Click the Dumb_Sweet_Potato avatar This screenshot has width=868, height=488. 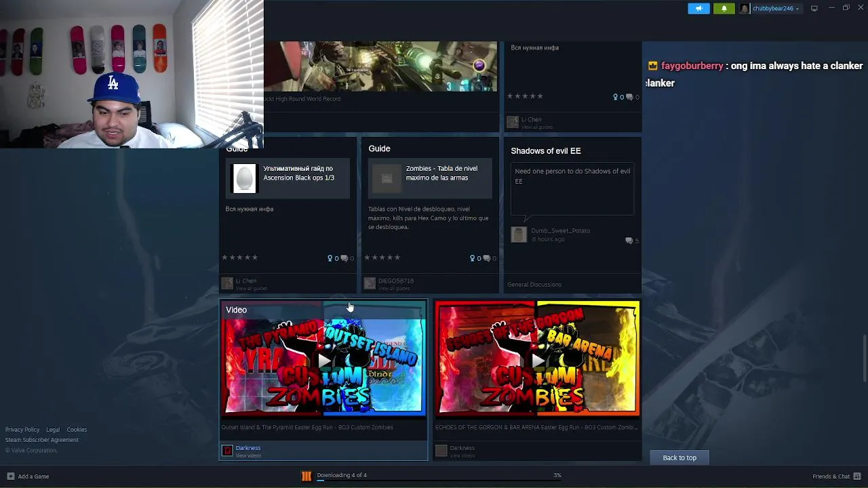(x=519, y=235)
